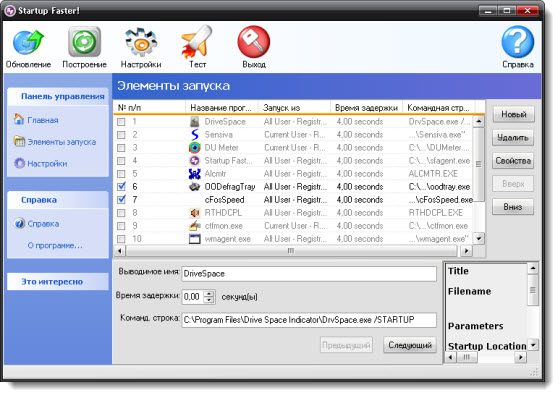Screen dimensions: 560x397
Task: Go to next item with Следующий button
Action: pyautogui.click(x=410, y=345)
